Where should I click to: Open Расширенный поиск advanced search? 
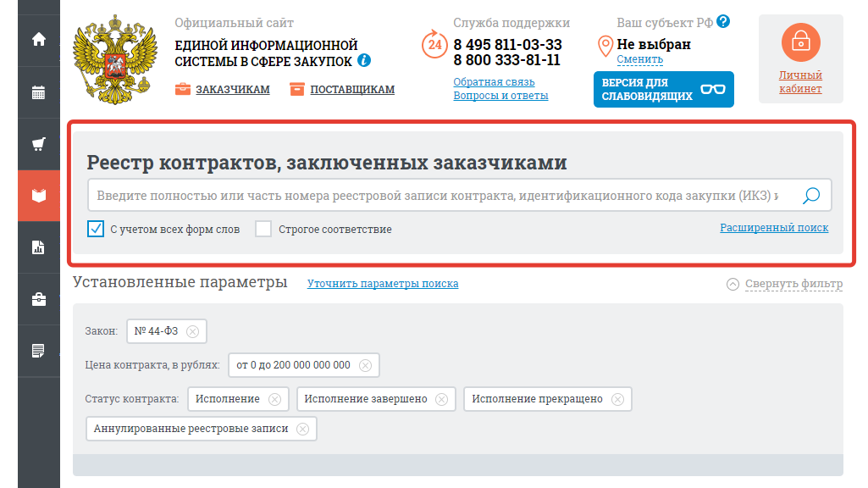tap(774, 228)
